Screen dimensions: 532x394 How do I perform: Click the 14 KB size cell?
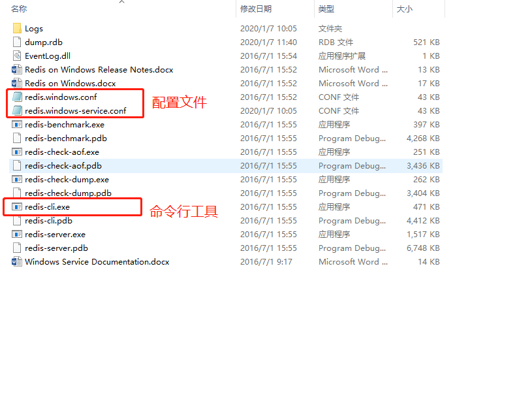pyautogui.click(x=429, y=262)
